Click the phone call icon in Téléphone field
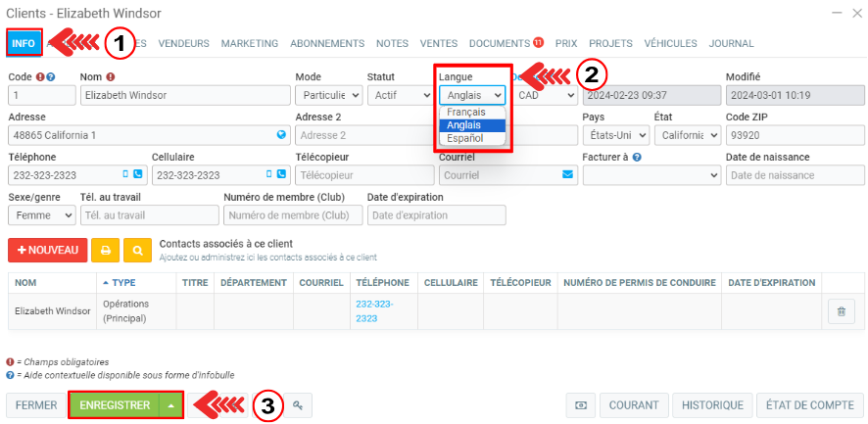 (x=138, y=175)
